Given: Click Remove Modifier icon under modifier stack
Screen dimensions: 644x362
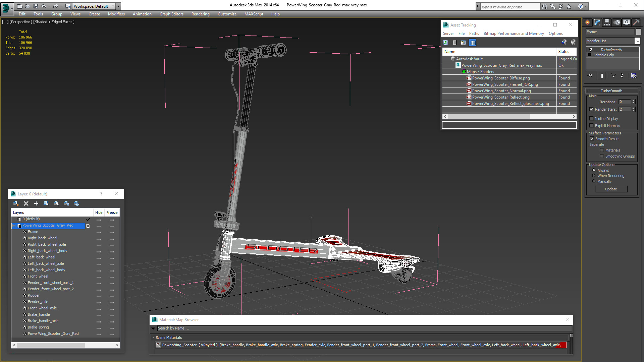Looking at the screenshot, I should 622,76.
